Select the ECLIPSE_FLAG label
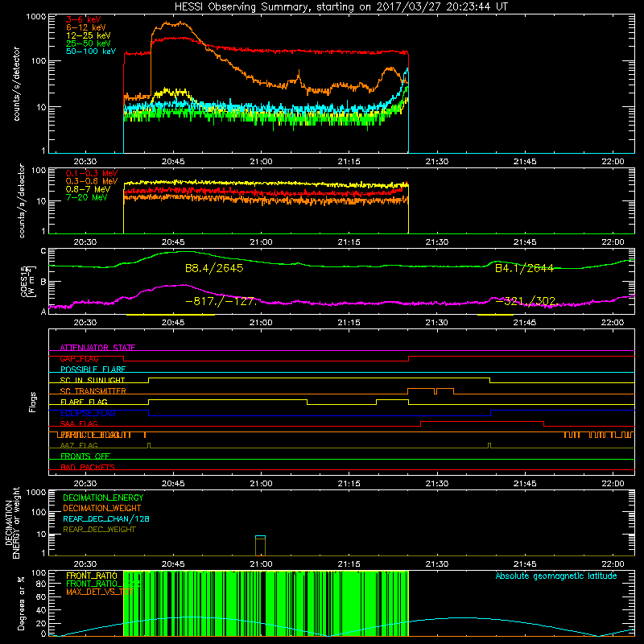This screenshot has height=644, width=644. click(x=88, y=413)
